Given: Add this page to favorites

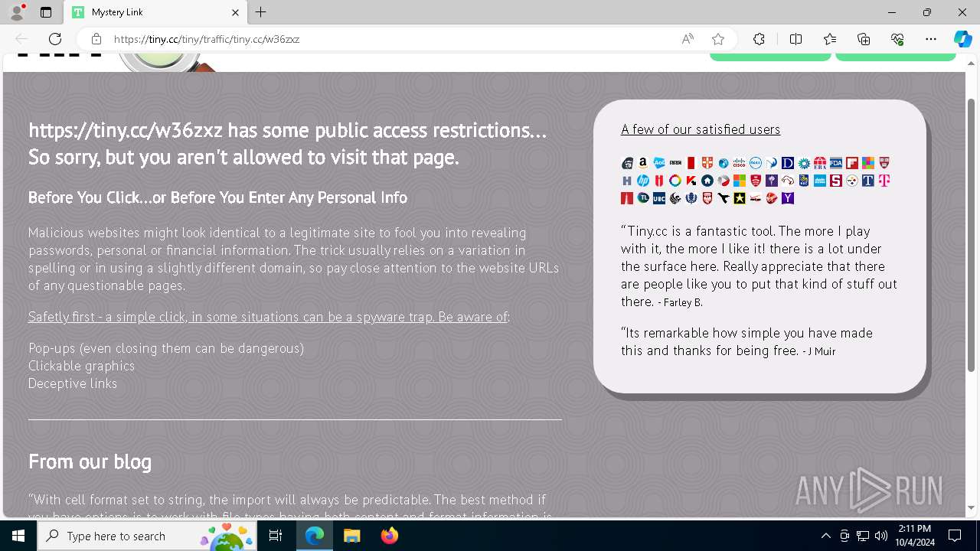Looking at the screenshot, I should pos(718,39).
